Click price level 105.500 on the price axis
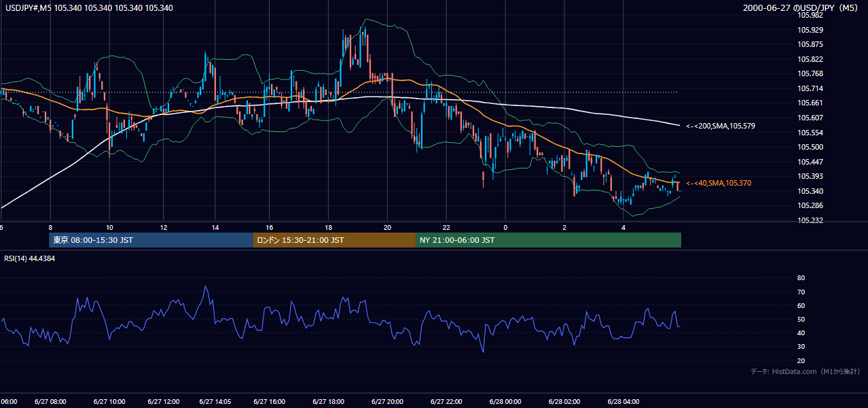This screenshot has height=408, width=868. [x=812, y=147]
